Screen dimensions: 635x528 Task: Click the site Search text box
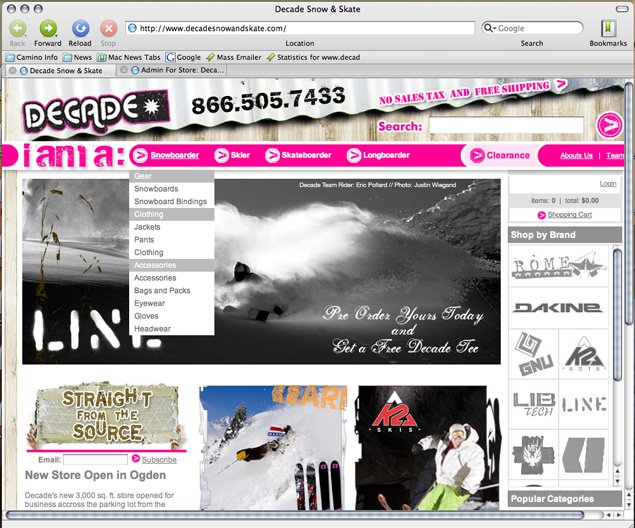[x=506, y=125]
